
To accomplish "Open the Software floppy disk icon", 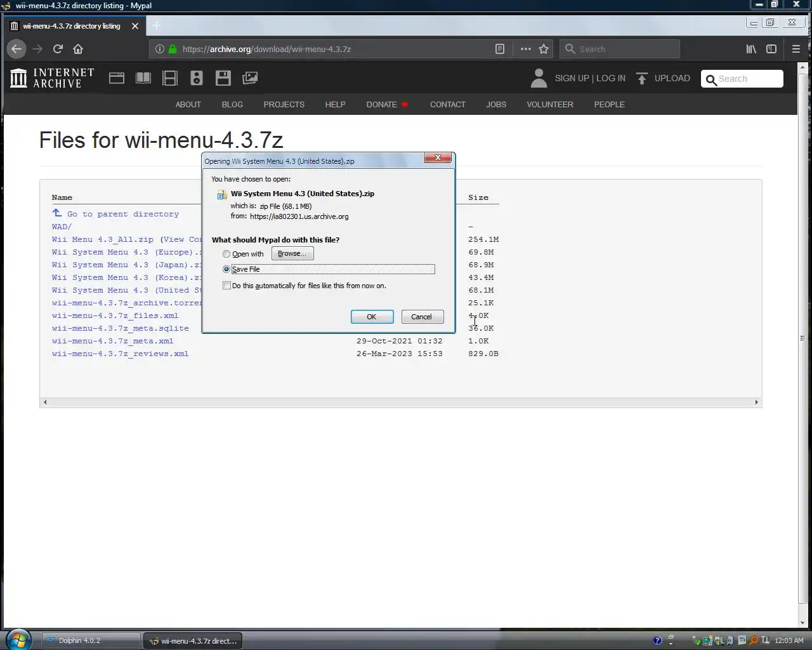I will coord(223,78).
